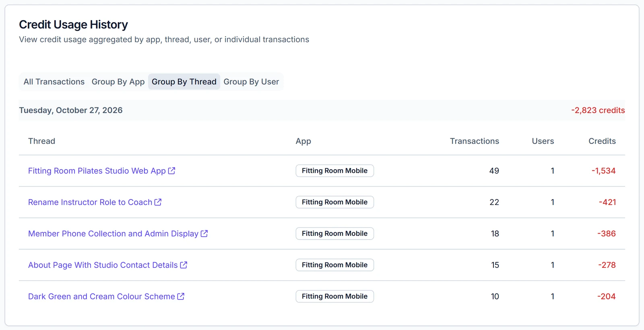Switch to the Group By User tab
The height and width of the screenshot is (330, 644).
click(251, 82)
